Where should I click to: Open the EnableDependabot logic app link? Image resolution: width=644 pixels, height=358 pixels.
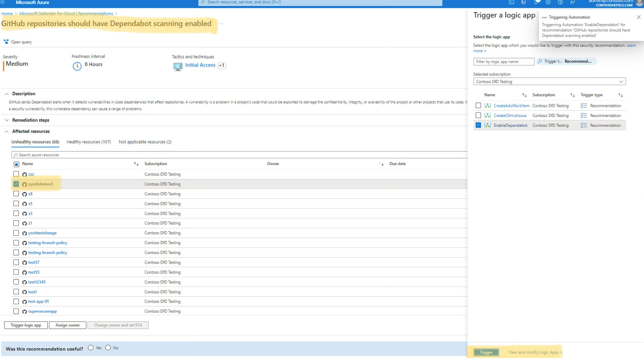coord(510,125)
